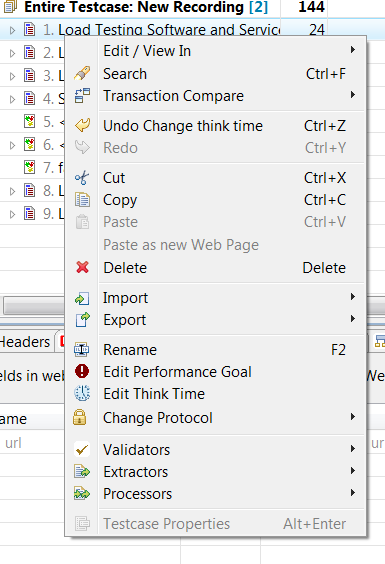
Task: Click the Change Protocol padlock icon
Action: click(x=80, y=418)
